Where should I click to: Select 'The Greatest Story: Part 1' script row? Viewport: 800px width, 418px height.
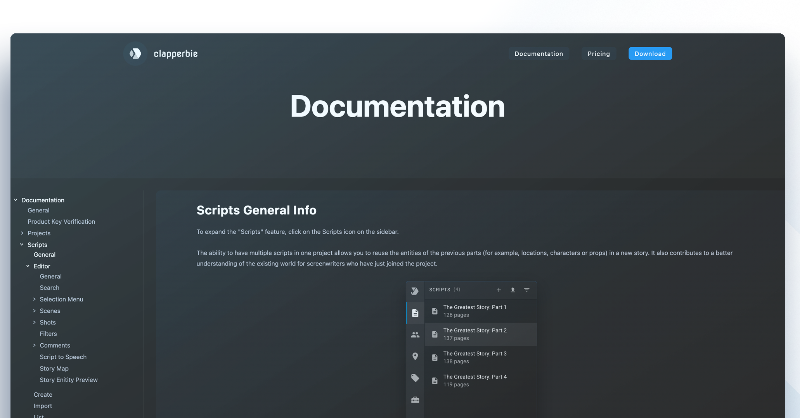[481, 311]
